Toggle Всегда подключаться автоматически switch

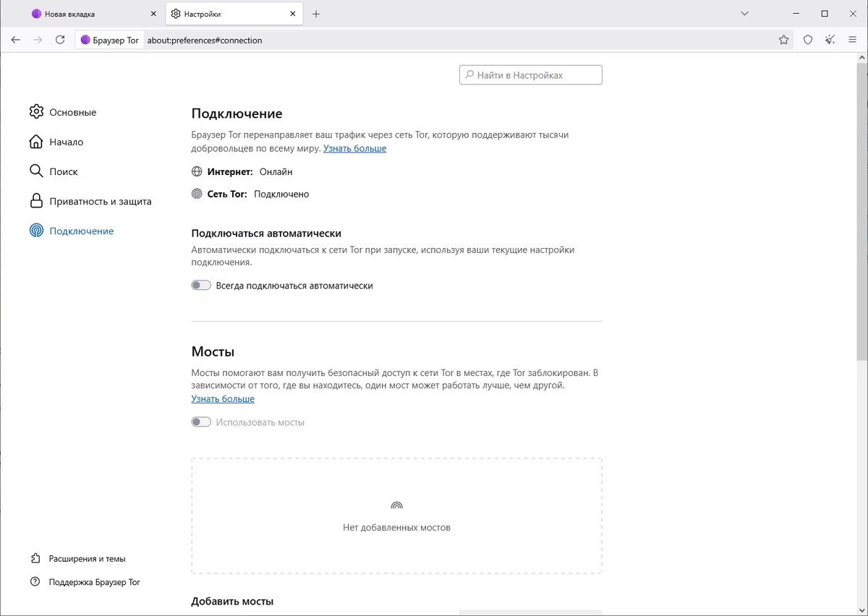(x=201, y=286)
